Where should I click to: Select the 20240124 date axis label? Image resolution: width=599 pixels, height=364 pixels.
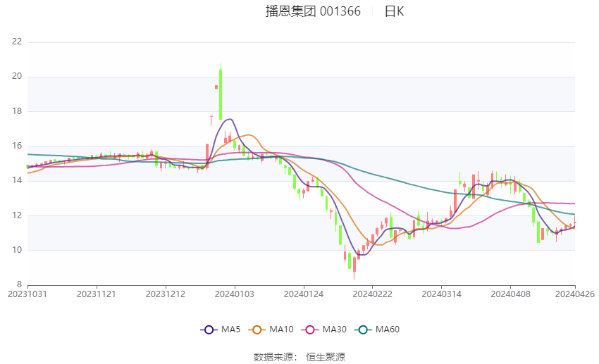pyautogui.click(x=304, y=294)
